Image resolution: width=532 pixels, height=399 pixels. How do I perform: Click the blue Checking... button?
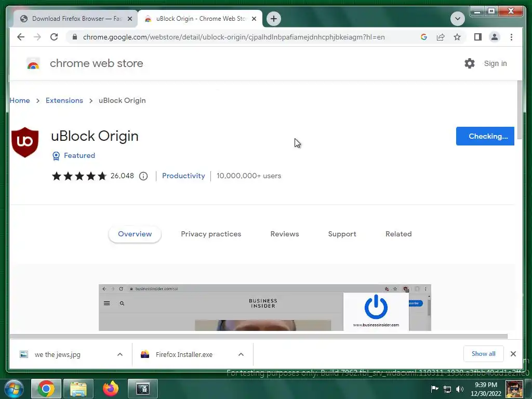click(x=485, y=136)
